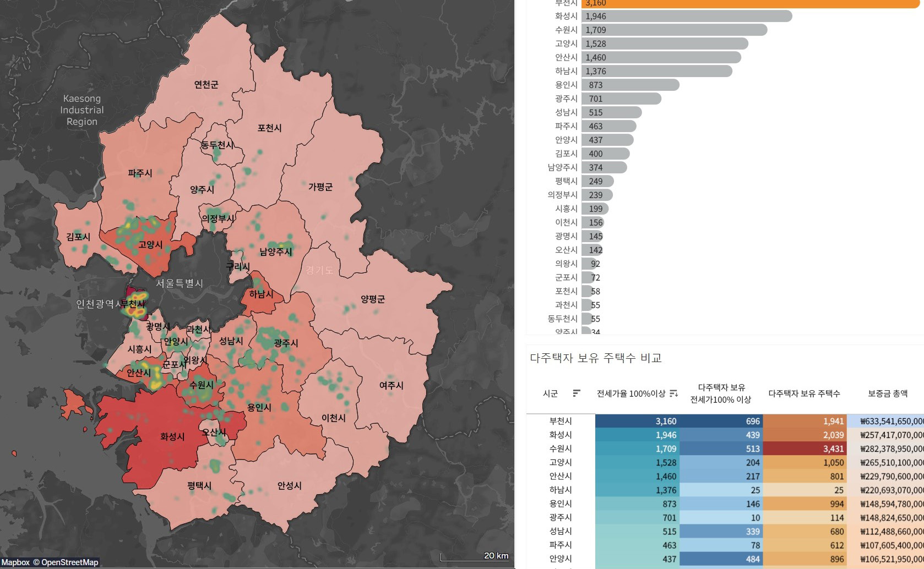Viewport: 924px width, 569px height.
Task: Open the Mapbox attribution link
Action: (15, 562)
